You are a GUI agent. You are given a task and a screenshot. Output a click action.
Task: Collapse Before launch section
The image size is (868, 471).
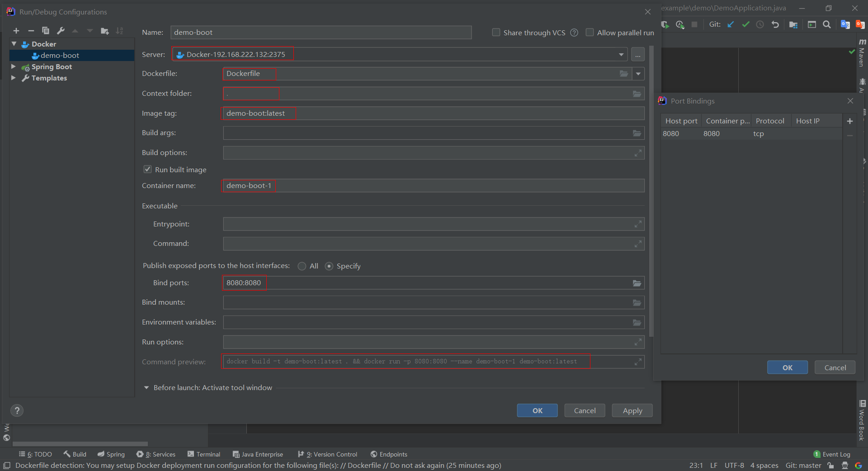click(x=146, y=388)
